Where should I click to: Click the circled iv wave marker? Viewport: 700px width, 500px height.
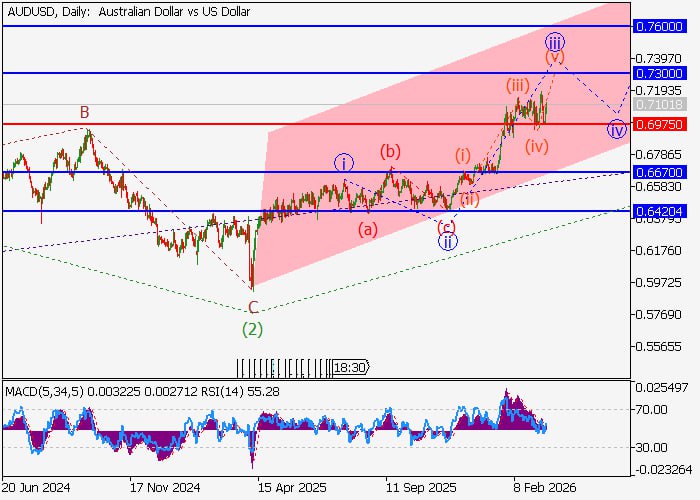(617, 128)
